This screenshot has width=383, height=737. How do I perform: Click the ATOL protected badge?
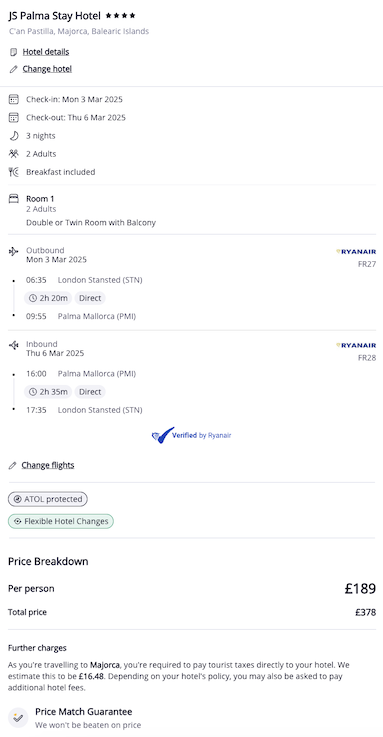[x=47, y=499]
